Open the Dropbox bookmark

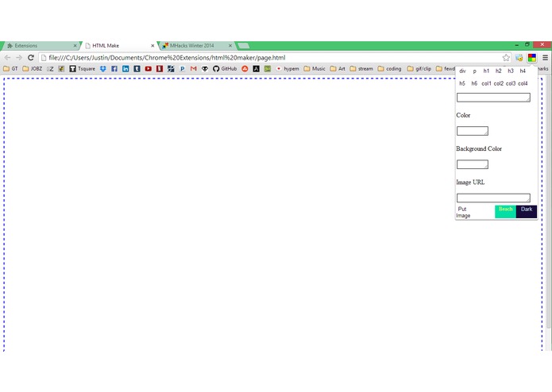(x=102, y=68)
